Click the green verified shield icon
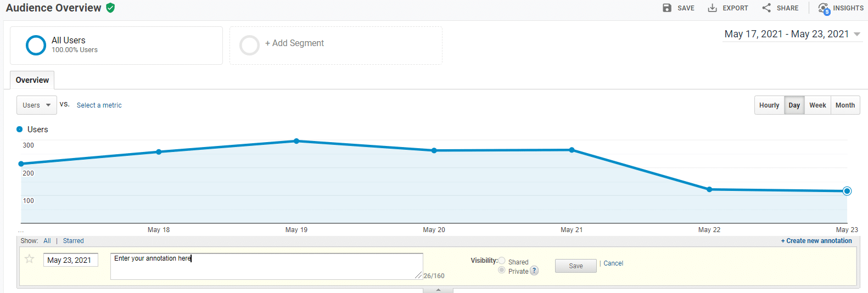Image resolution: width=868 pixels, height=293 pixels. coord(110,8)
